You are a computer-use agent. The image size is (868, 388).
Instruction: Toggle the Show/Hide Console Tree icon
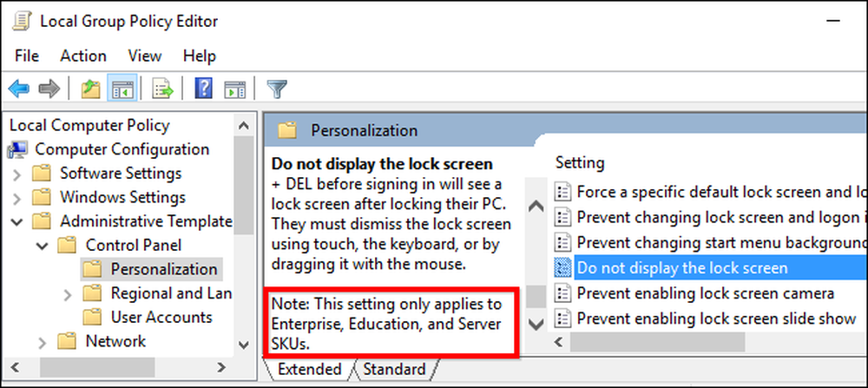pyautogui.click(x=122, y=88)
